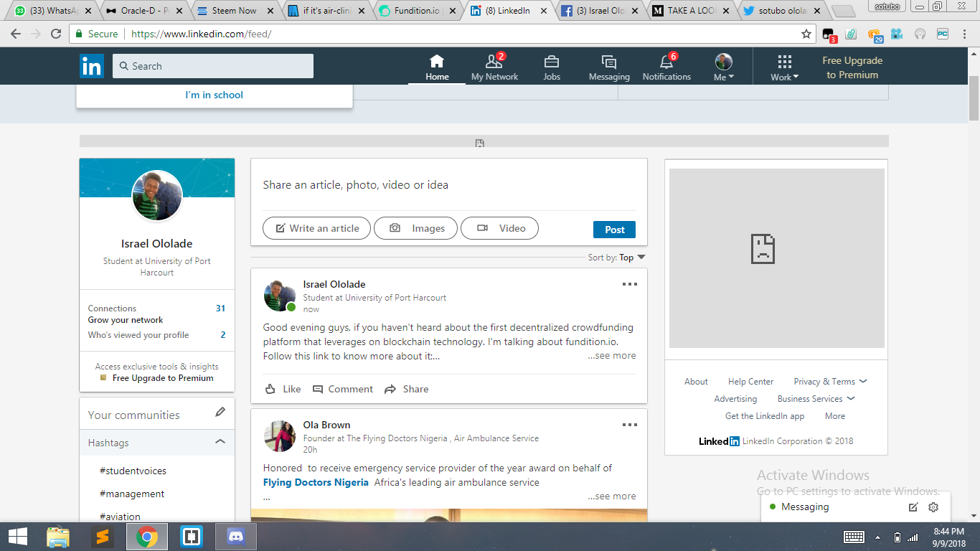Screen dimensions: 980x551
Task: Open Israel Ololade's post author avatar
Action: tap(280, 296)
